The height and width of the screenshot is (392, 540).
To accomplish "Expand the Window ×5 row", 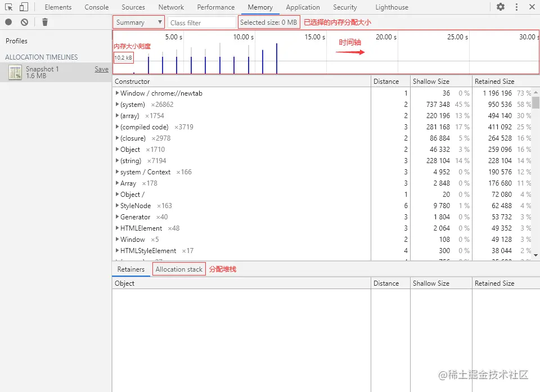I will tap(117, 240).
